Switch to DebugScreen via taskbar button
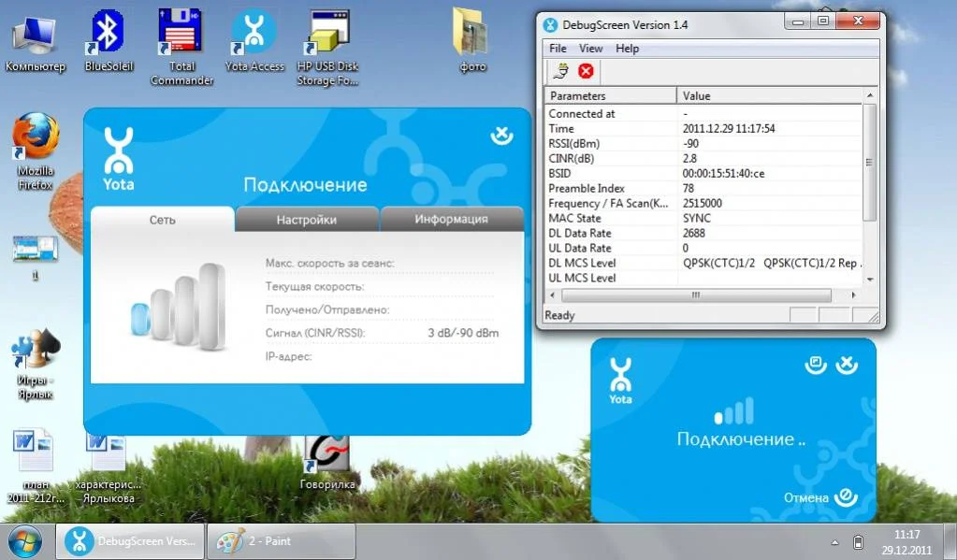This screenshot has height=560, width=957. (x=130, y=541)
